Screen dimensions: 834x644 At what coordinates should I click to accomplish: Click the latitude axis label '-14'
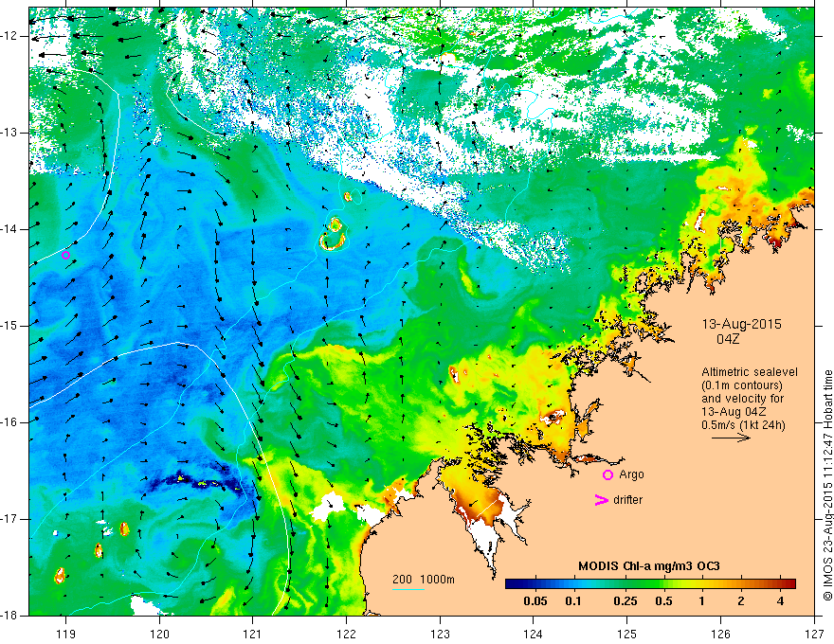[10, 229]
